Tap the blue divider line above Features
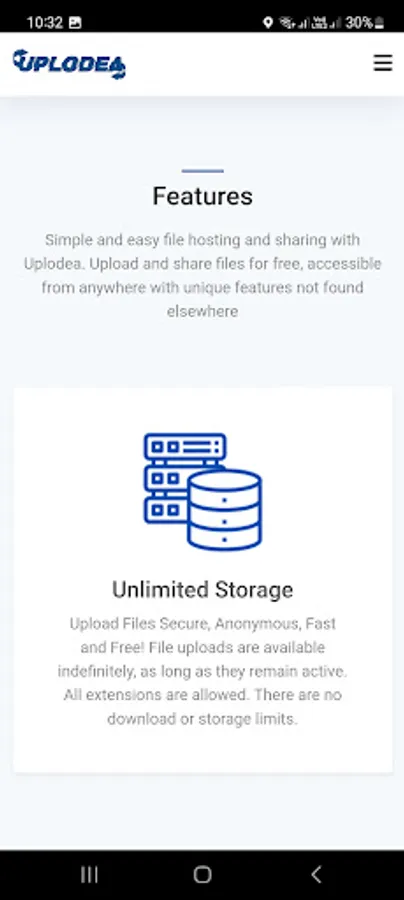This screenshot has width=404, height=900. 203,170
